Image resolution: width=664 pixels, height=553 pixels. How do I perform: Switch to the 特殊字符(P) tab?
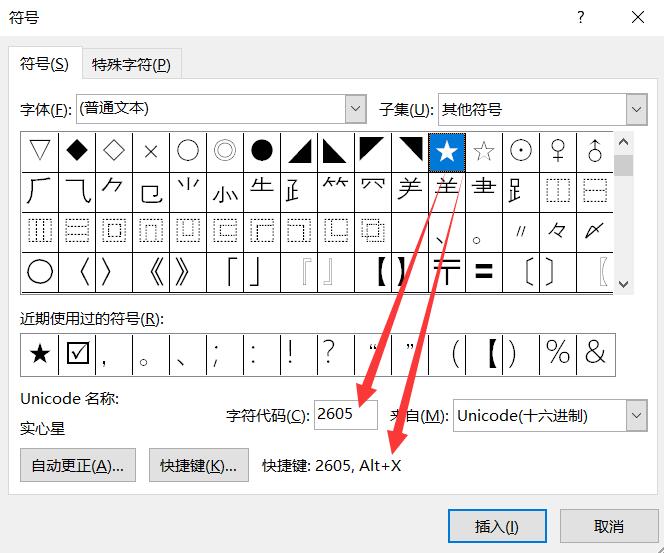tap(131, 65)
